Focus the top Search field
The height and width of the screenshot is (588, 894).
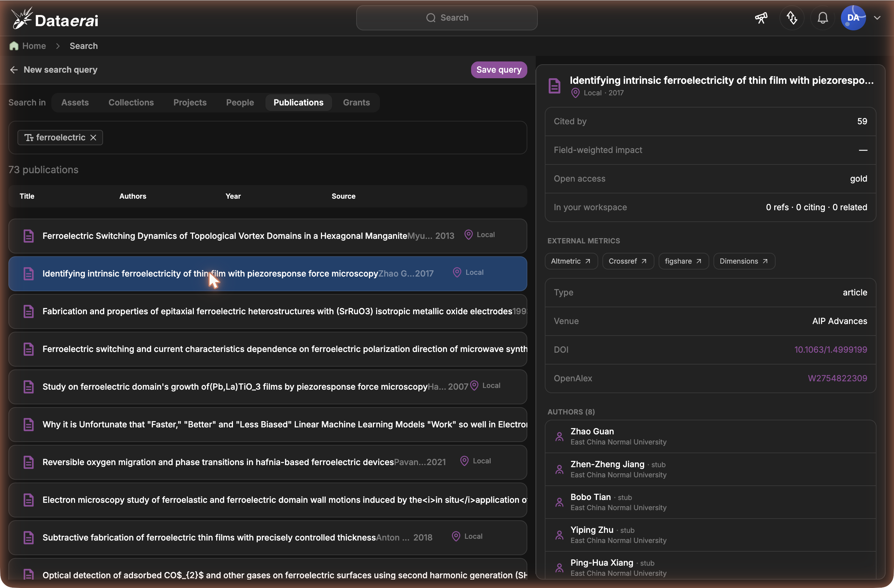click(x=447, y=18)
